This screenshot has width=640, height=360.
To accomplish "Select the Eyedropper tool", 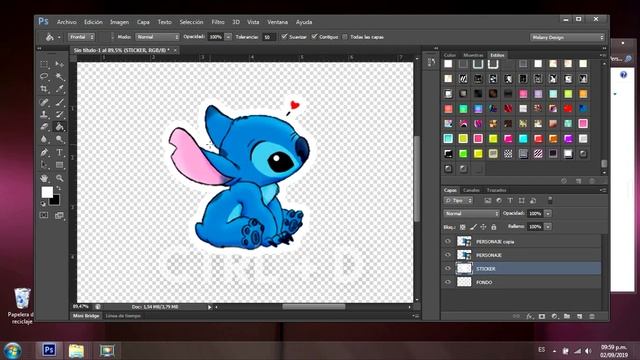I will 60,89.
